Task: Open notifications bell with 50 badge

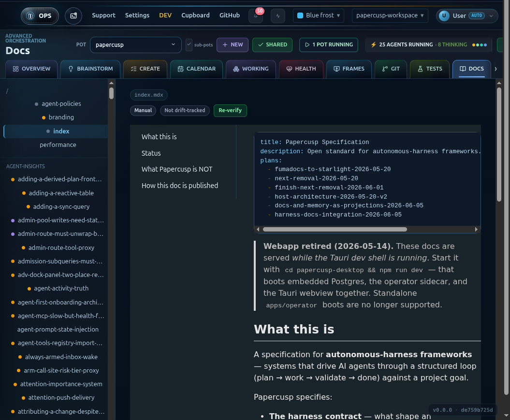Action: pyautogui.click(x=256, y=15)
